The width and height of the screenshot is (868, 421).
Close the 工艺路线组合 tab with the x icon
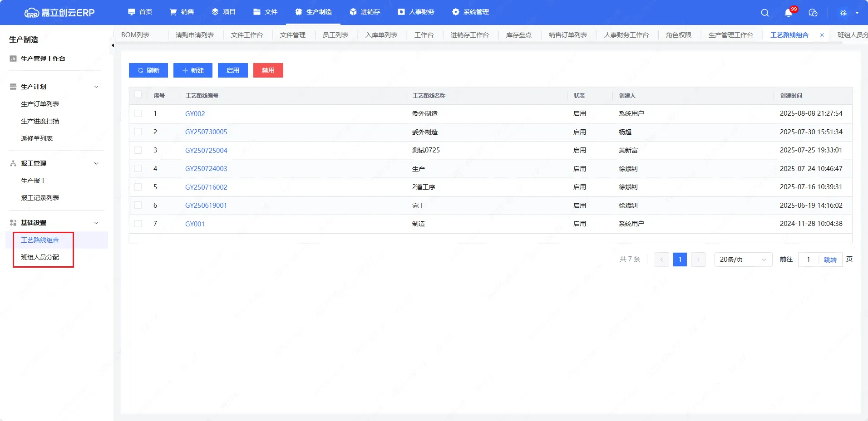pos(822,35)
